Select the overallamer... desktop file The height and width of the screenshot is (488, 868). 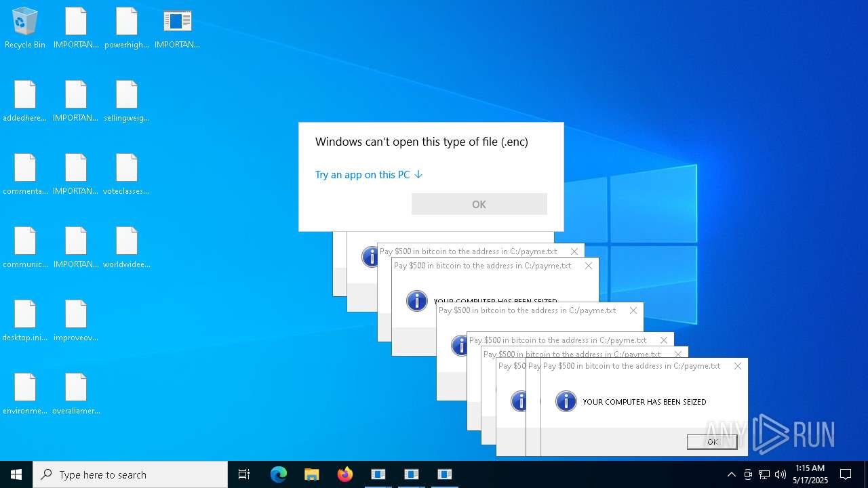[x=76, y=394]
